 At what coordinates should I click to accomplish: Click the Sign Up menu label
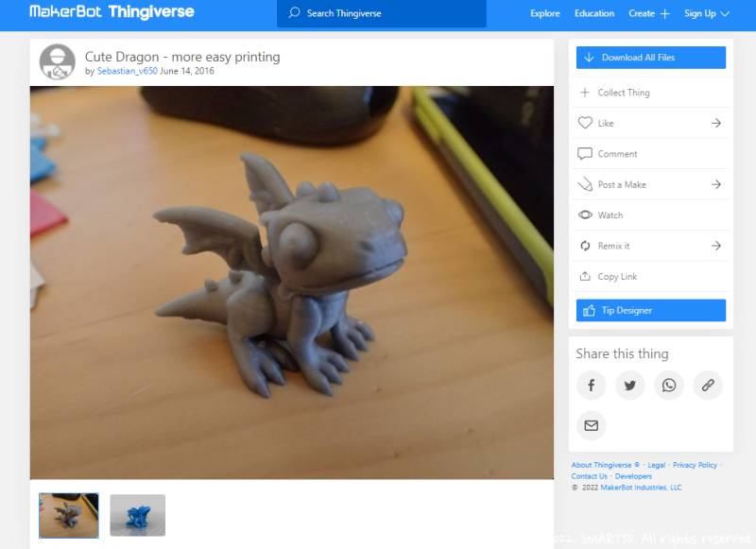(700, 13)
